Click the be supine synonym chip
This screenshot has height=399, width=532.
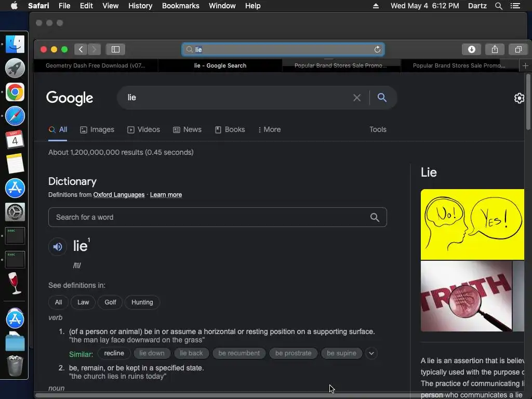pos(341,353)
